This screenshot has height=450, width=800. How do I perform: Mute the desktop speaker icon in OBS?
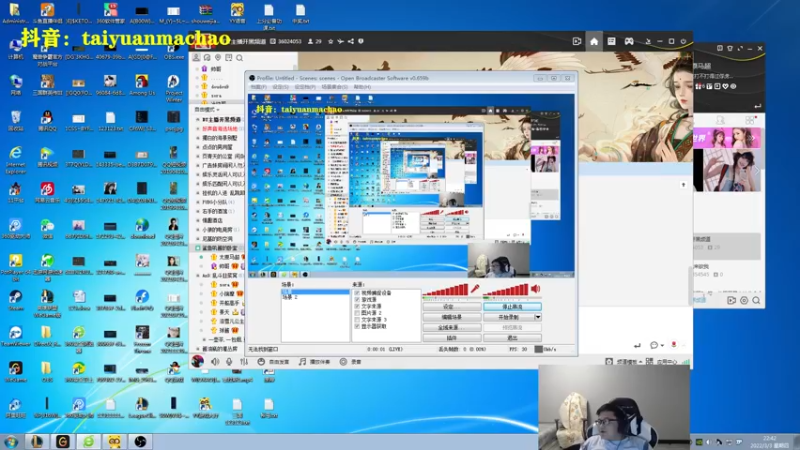[536, 289]
